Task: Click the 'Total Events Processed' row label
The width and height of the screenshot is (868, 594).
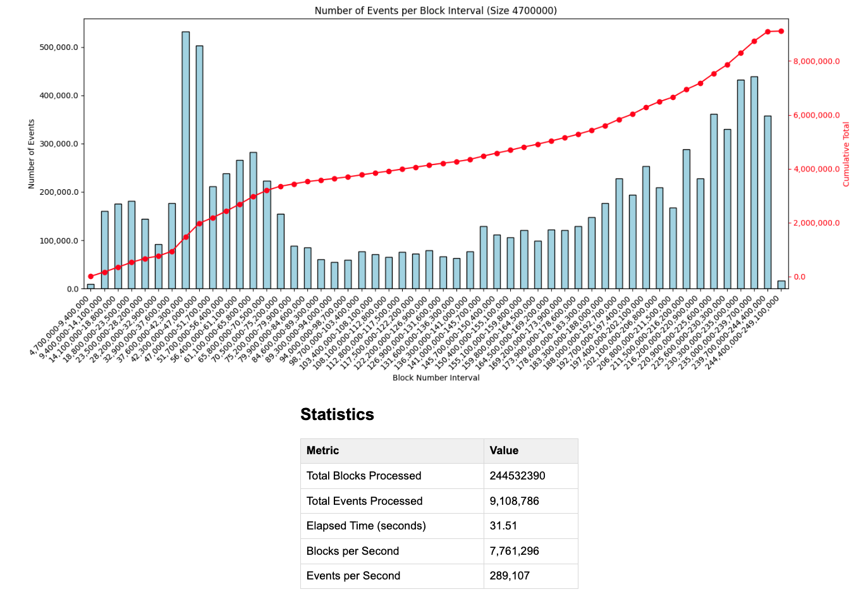Action: (364, 501)
